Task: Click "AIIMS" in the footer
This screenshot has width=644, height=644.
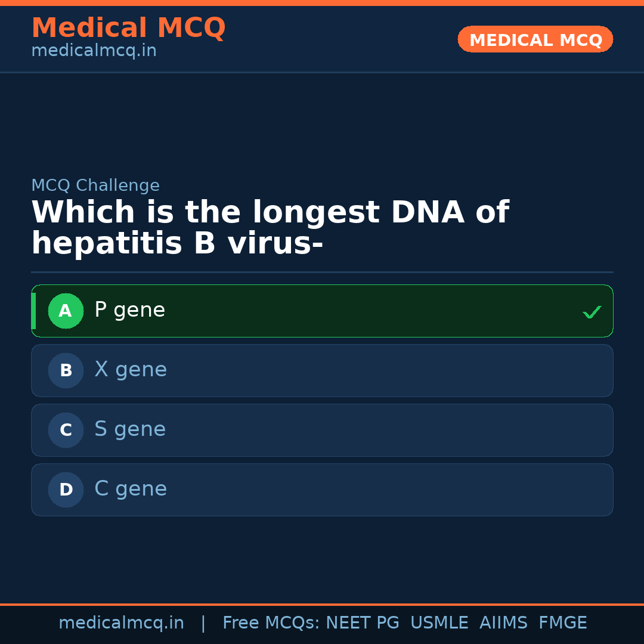Action: click(503, 623)
